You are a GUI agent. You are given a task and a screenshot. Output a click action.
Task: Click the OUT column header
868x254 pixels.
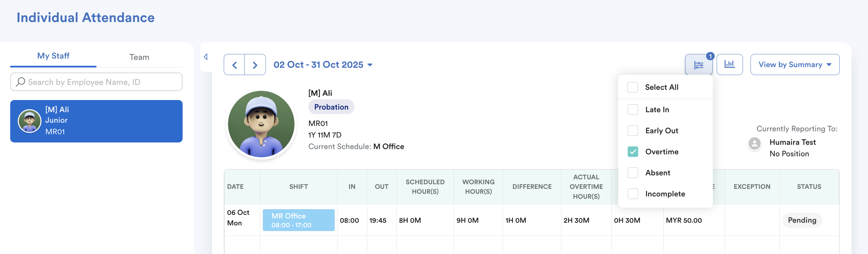381,187
